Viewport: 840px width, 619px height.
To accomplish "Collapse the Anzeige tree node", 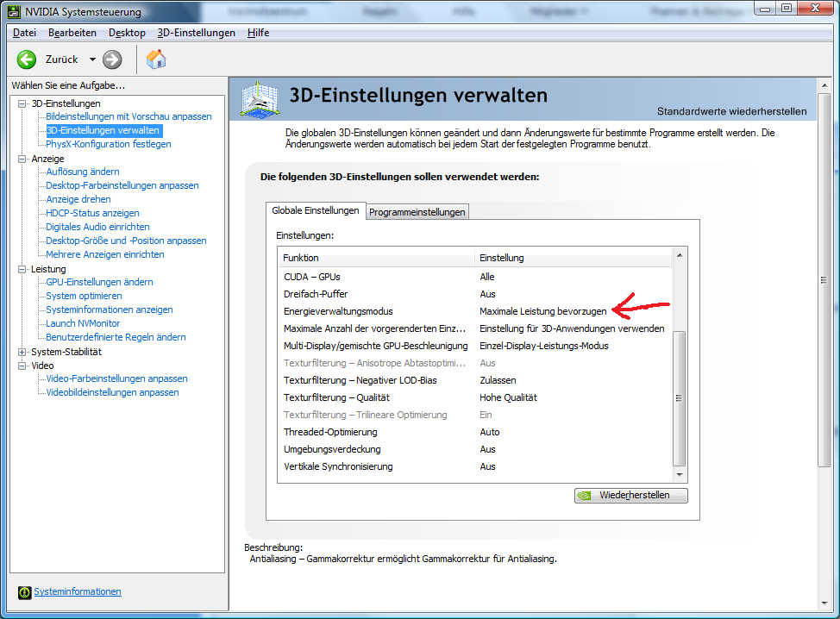I will point(22,159).
